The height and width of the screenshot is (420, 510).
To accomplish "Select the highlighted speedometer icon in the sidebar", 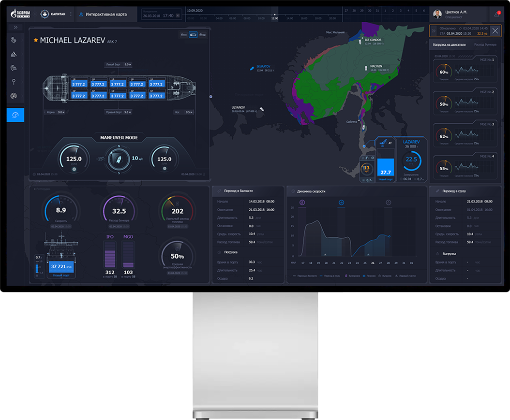I will 15,115.
